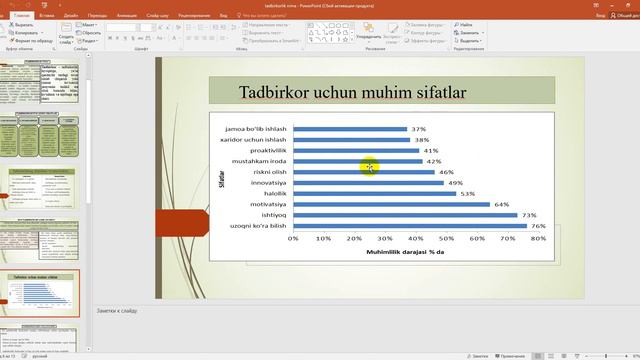This screenshot has width=640, height=360.
Task: Click Вырезать (Cut) in the clipboard group
Action: point(21,25)
